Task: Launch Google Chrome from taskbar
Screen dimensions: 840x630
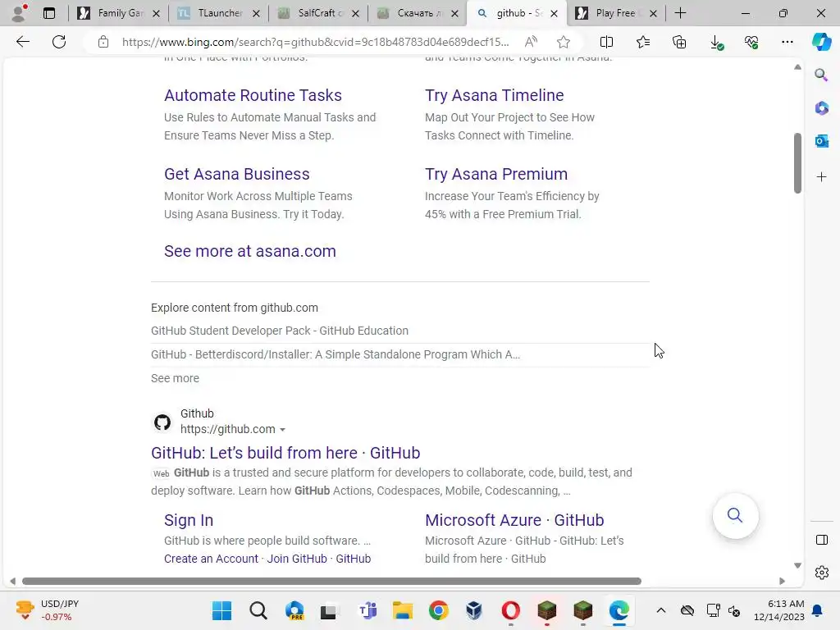Action: (x=438, y=610)
